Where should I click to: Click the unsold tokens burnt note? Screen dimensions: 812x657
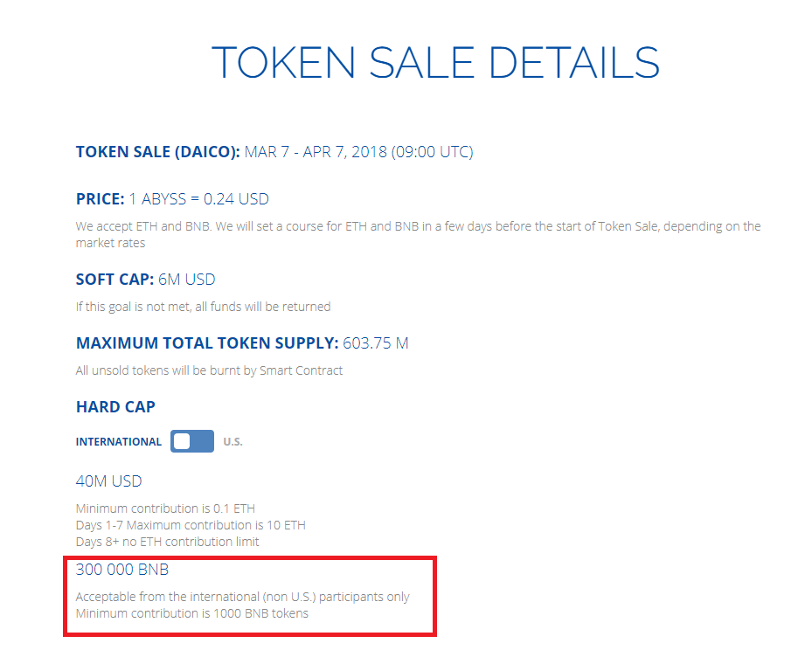[x=209, y=370]
